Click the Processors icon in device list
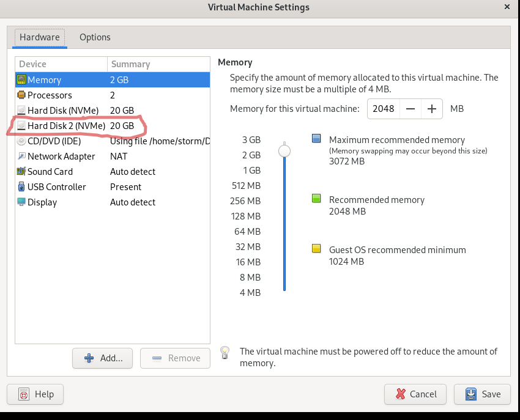The image size is (520, 420). click(21, 95)
